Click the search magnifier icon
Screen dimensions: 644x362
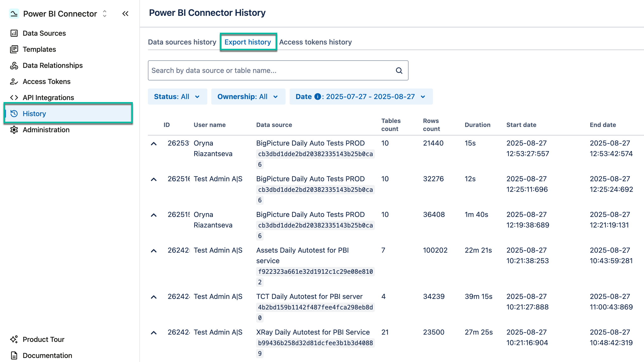pyautogui.click(x=399, y=71)
